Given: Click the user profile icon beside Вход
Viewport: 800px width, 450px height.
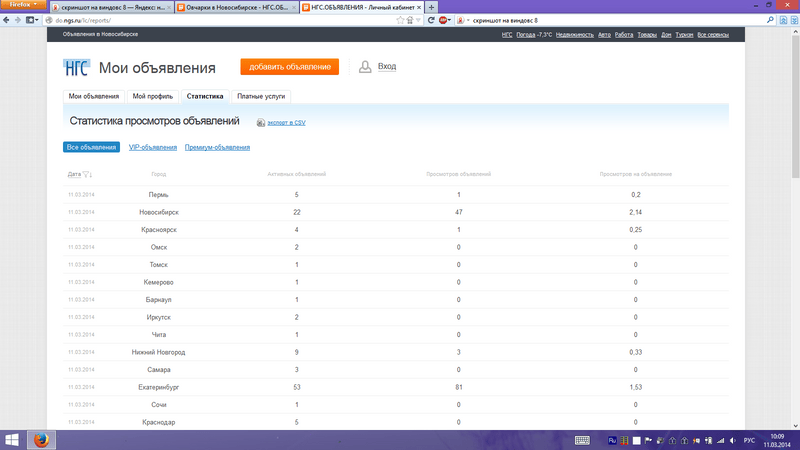Looking at the screenshot, I should tap(365, 67).
